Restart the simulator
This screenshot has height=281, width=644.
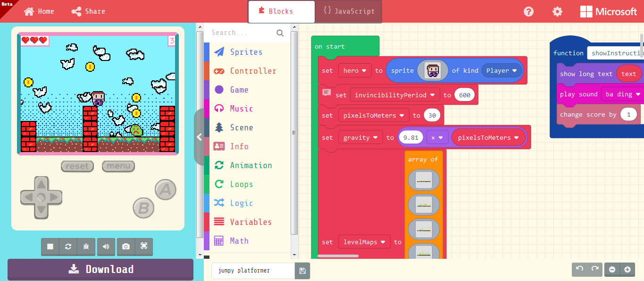pyautogui.click(x=68, y=247)
